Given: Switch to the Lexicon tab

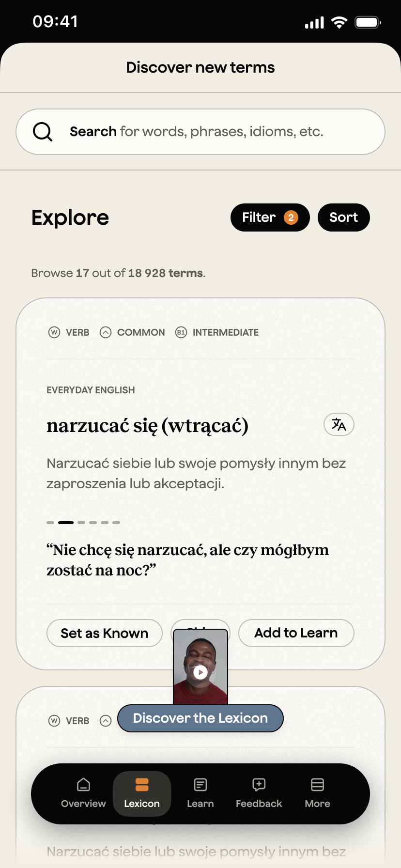Looking at the screenshot, I should pyautogui.click(x=142, y=793).
